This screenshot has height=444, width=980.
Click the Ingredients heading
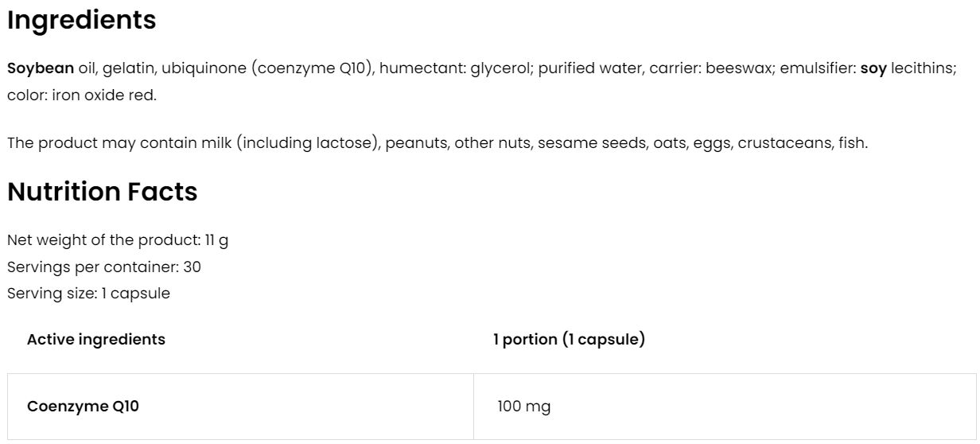(81, 21)
